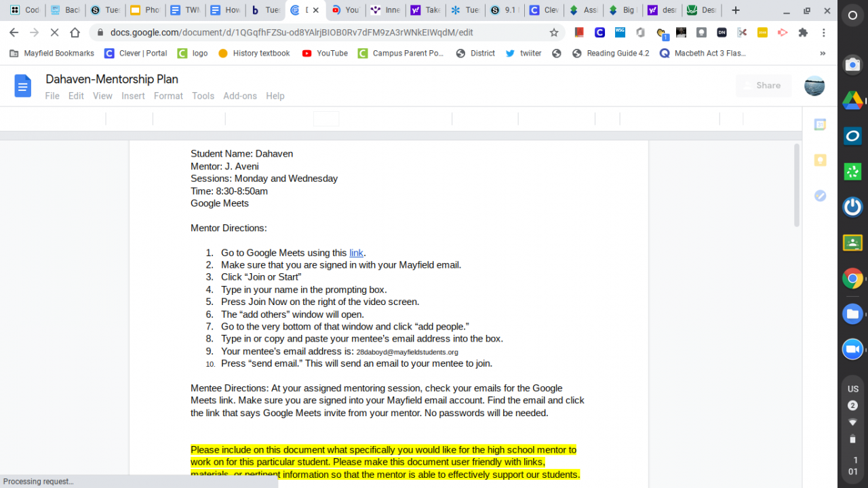This screenshot has width=868, height=488.
Task: Open the twiiter bookmark
Action: point(524,54)
